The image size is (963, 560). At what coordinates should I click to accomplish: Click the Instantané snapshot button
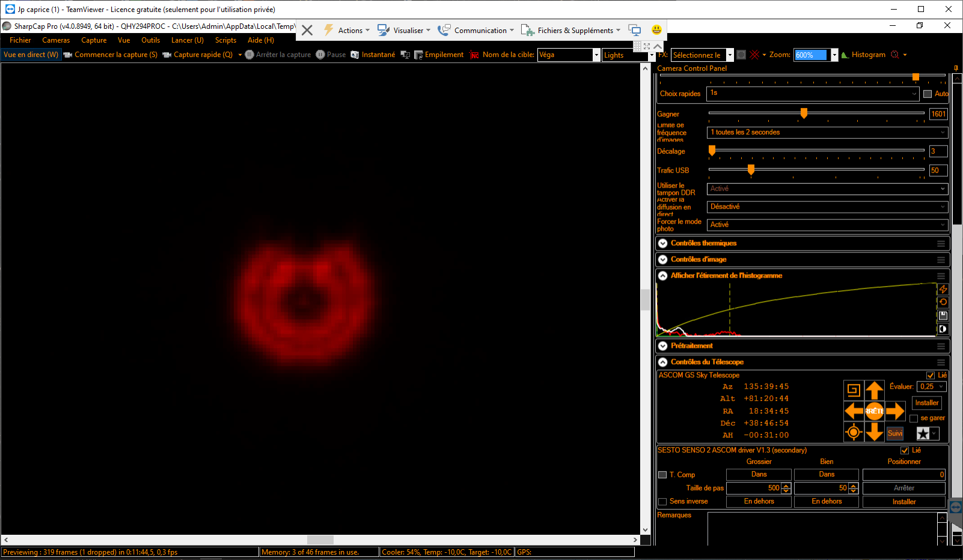pos(373,55)
